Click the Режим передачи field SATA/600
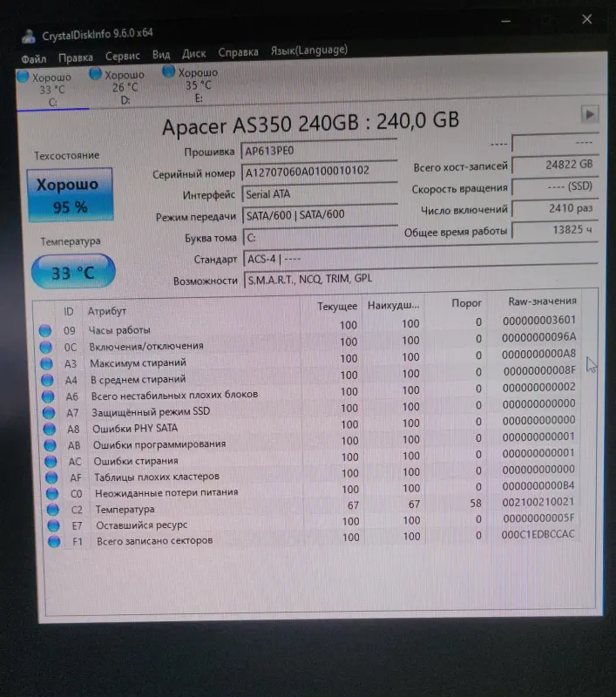The image size is (616, 697). pyautogui.click(x=321, y=215)
